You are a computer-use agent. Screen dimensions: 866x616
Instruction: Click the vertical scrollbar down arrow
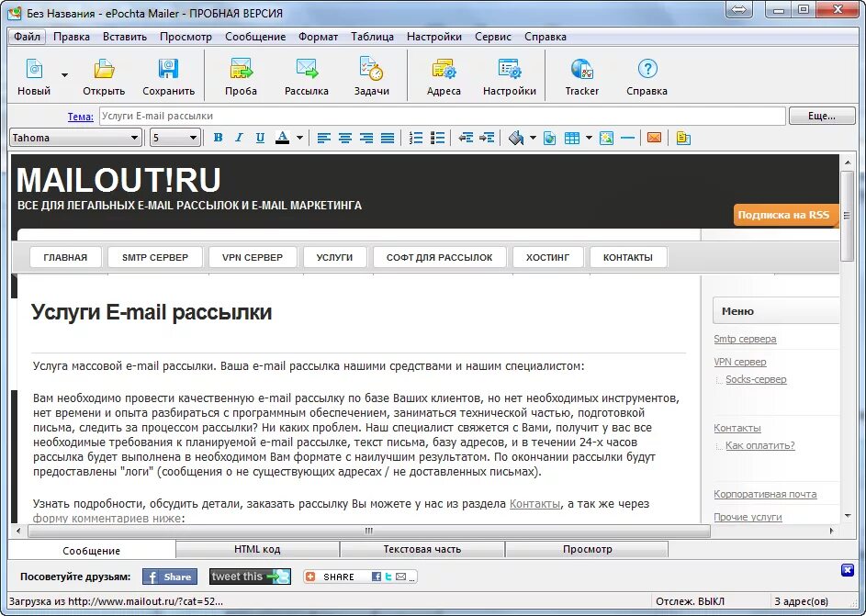coord(848,516)
